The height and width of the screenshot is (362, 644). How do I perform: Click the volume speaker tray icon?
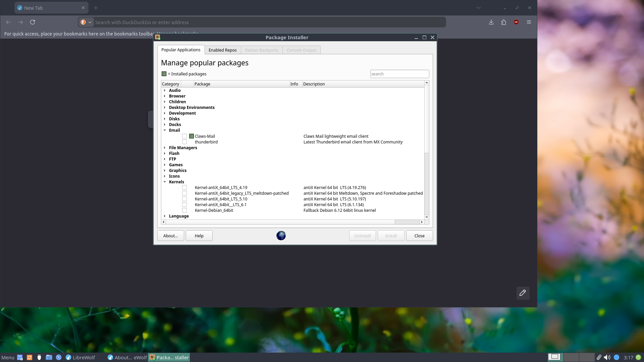pos(607,357)
